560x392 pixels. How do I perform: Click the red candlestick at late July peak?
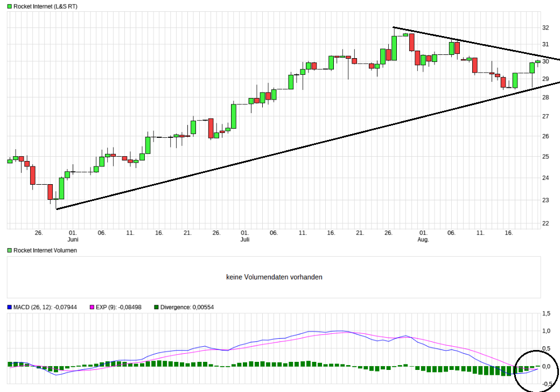[x=412, y=43]
